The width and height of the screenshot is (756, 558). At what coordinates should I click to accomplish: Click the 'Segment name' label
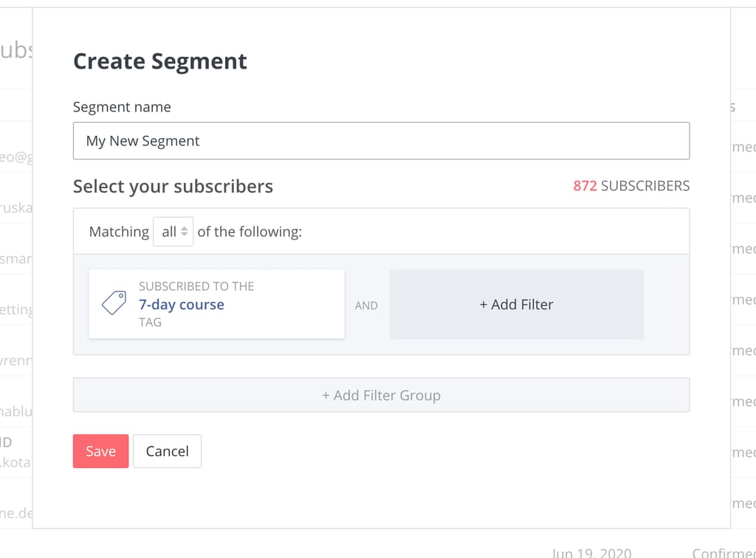tap(122, 107)
